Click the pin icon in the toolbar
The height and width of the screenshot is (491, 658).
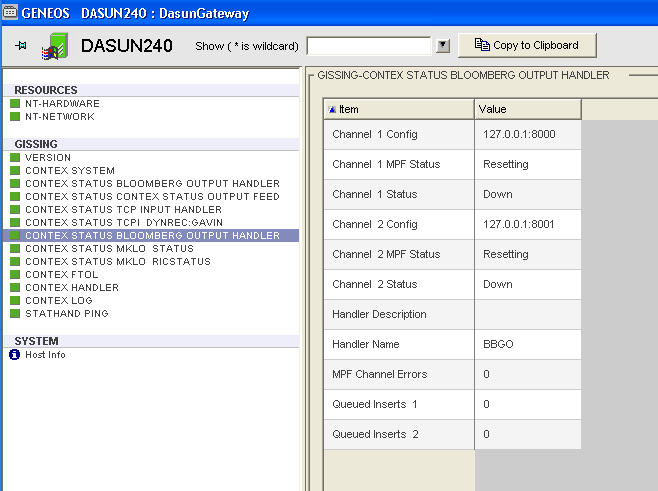(20, 46)
